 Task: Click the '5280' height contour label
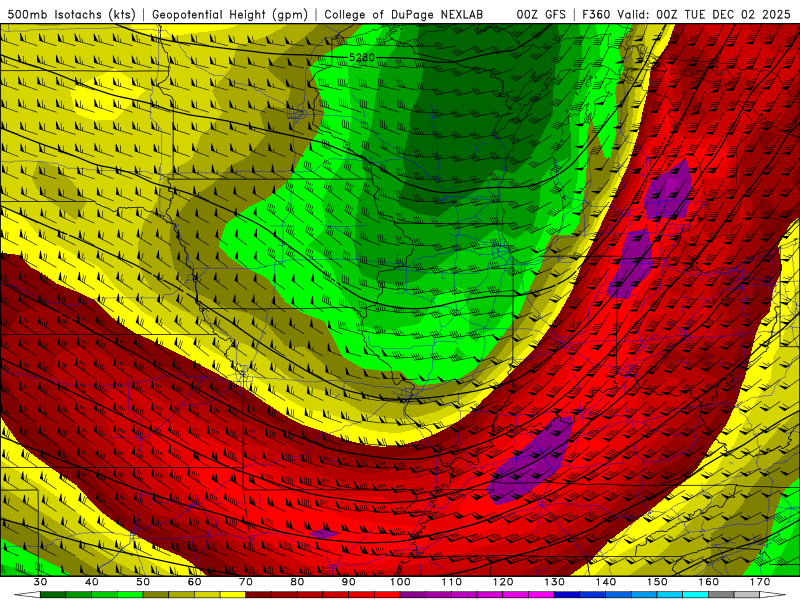[362, 58]
